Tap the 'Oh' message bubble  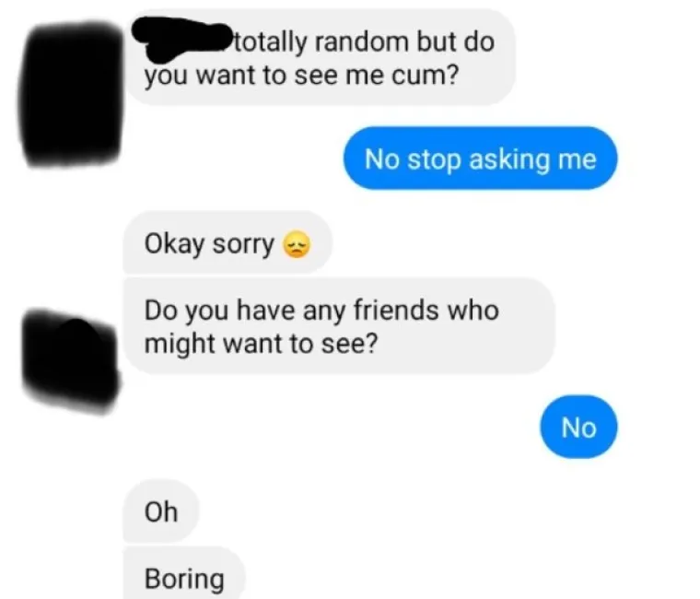(161, 511)
